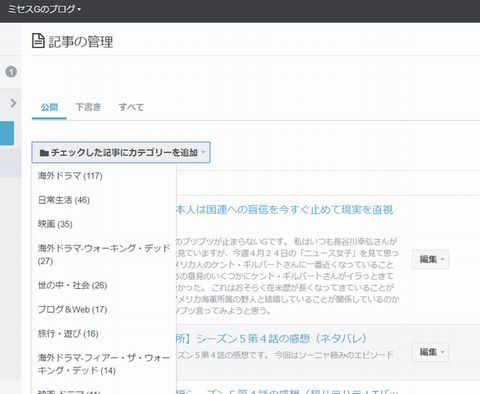
Task: Click the 記事の管理 page heading
Action: (x=81, y=42)
